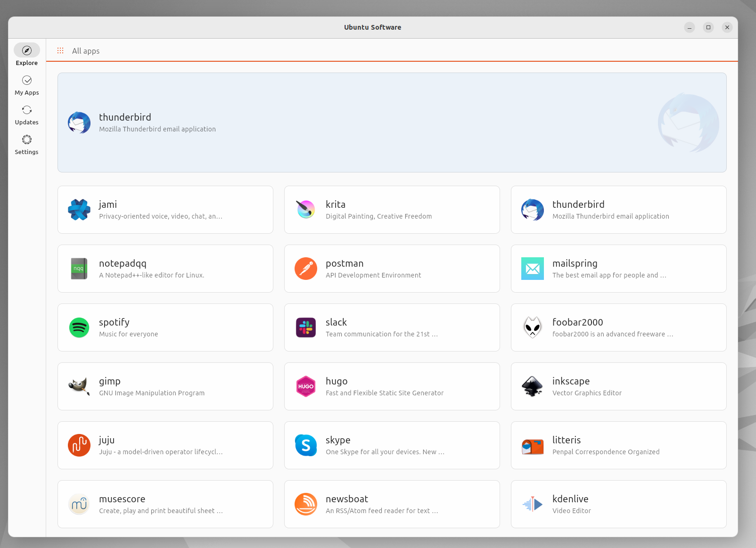The width and height of the screenshot is (756, 548).
Task: Click 'foobar2000 is an advanced freeware' text
Action: [608, 334]
